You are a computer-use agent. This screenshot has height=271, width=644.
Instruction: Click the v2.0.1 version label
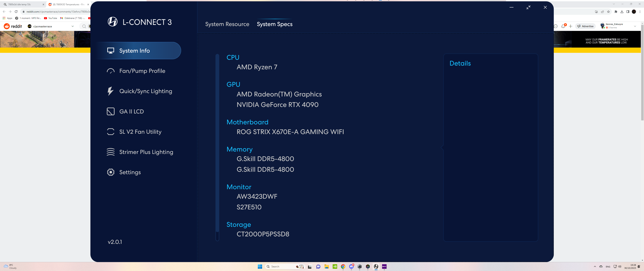[x=115, y=242]
